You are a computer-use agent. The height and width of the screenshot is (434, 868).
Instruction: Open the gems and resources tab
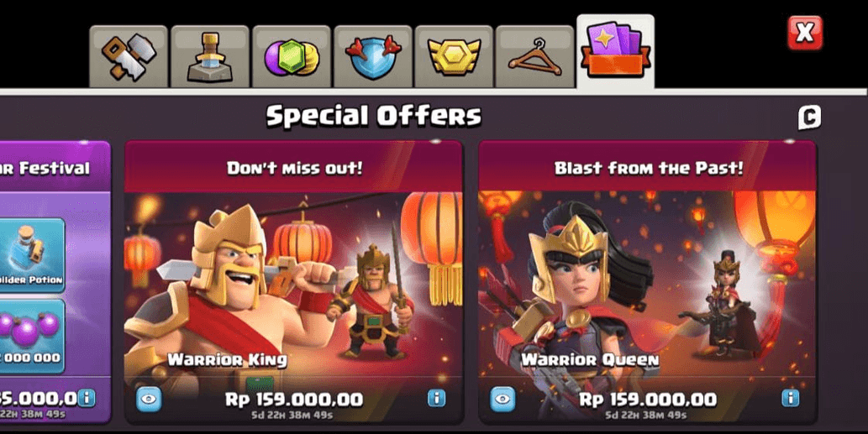point(292,56)
